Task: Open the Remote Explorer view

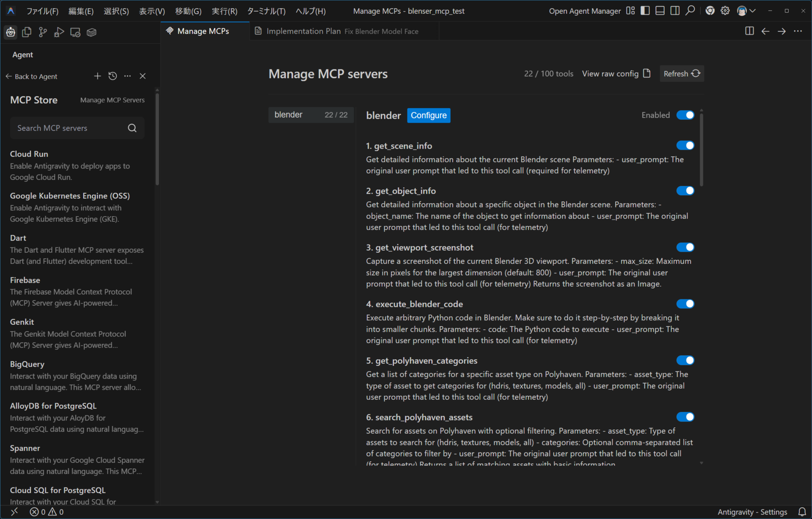Action: click(76, 32)
